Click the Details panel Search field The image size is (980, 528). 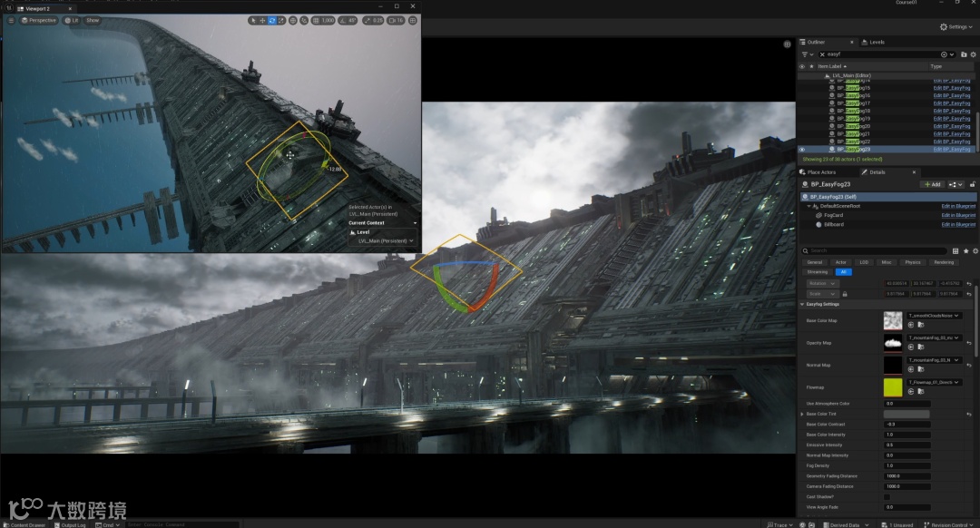point(875,250)
